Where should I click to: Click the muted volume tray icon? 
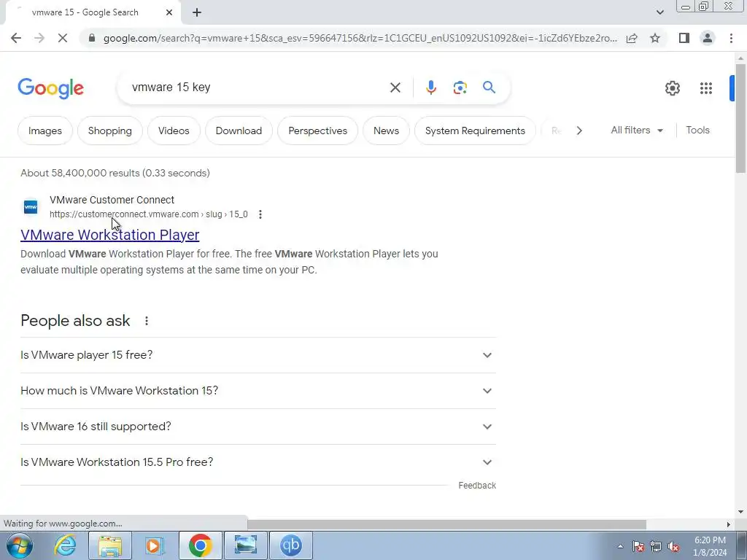click(x=673, y=546)
